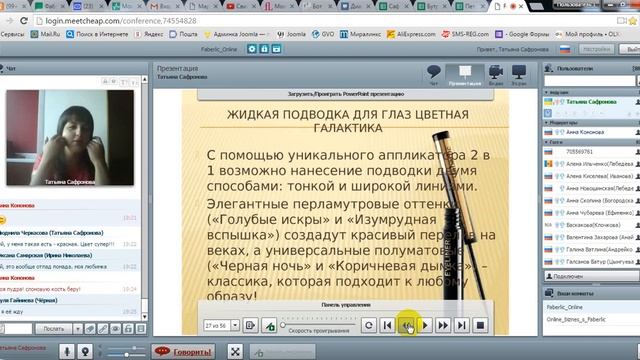
Task: Bookmark this page with the star icon
Action: (634, 21)
